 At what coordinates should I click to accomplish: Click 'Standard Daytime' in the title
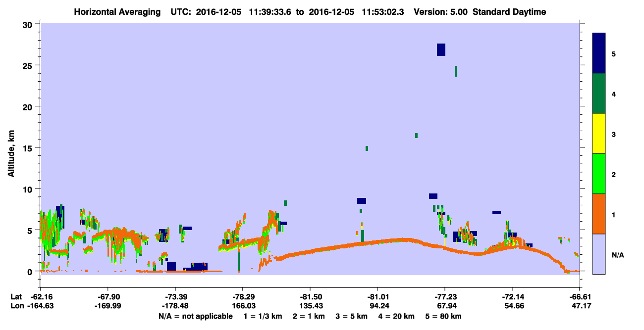click(x=509, y=12)
